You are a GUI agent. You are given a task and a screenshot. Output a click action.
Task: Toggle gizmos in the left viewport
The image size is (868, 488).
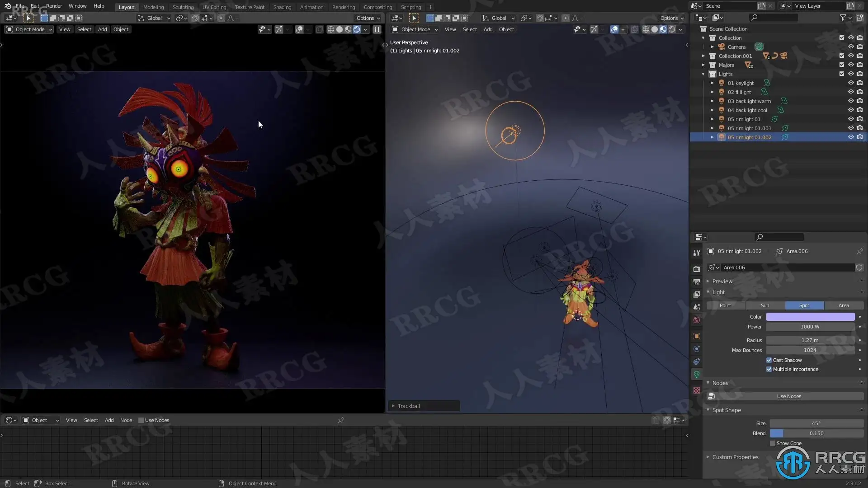tap(279, 29)
